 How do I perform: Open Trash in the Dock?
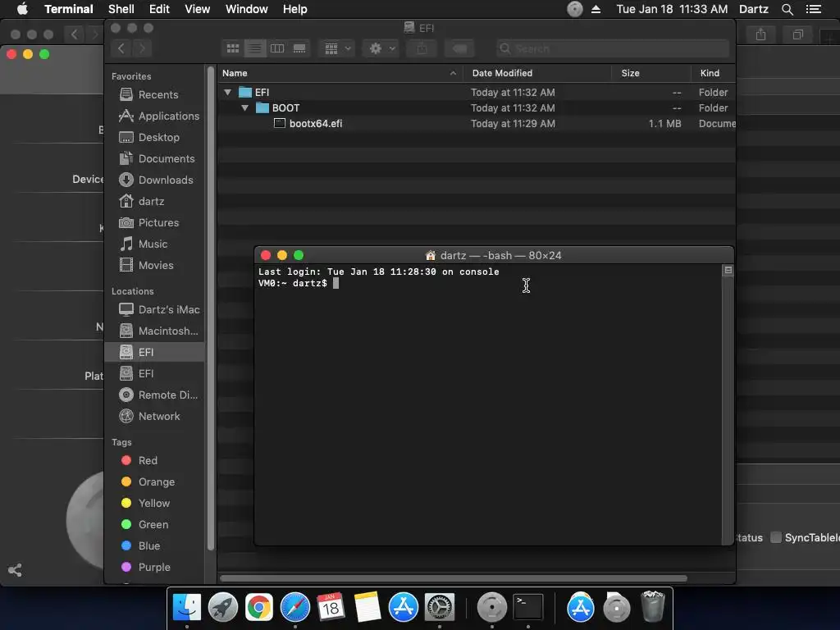click(x=652, y=608)
